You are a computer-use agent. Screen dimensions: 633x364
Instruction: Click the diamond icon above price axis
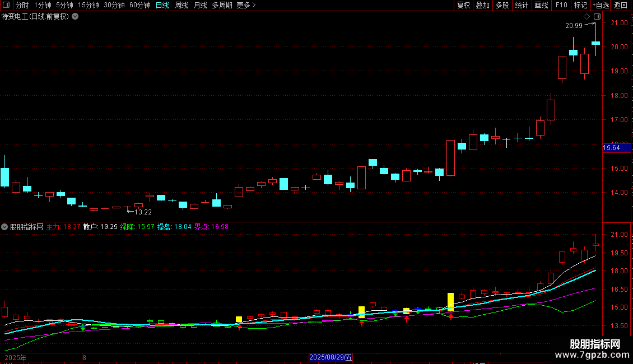(x=587, y=17)
